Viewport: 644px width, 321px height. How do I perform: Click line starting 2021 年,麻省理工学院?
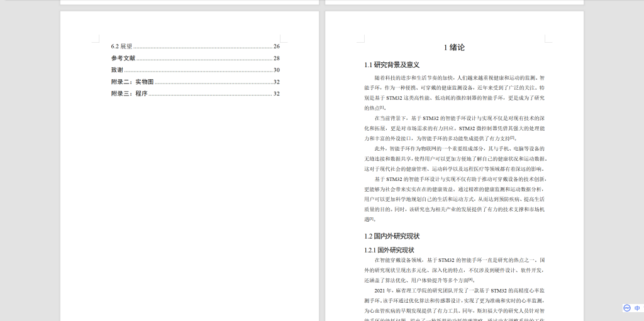click(460, 291)
